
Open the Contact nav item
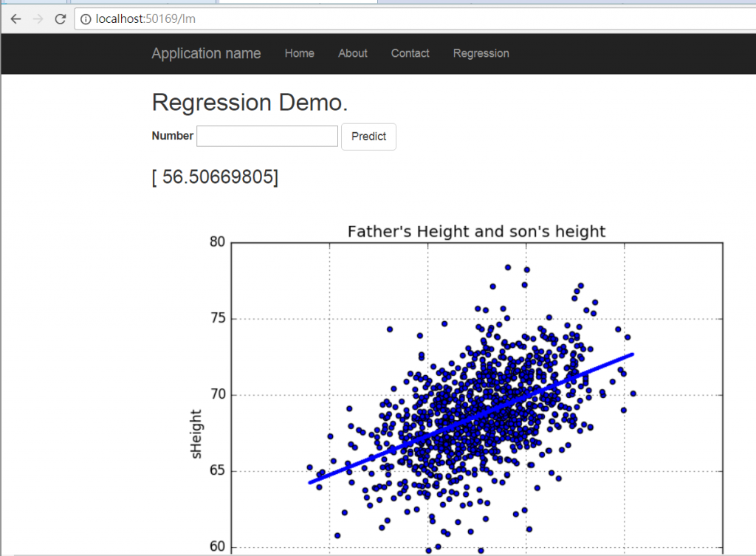(x=410, y=53)
